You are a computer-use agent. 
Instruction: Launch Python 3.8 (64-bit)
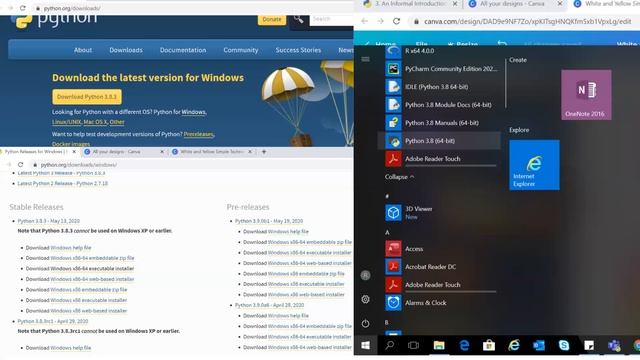click(439, 141)
